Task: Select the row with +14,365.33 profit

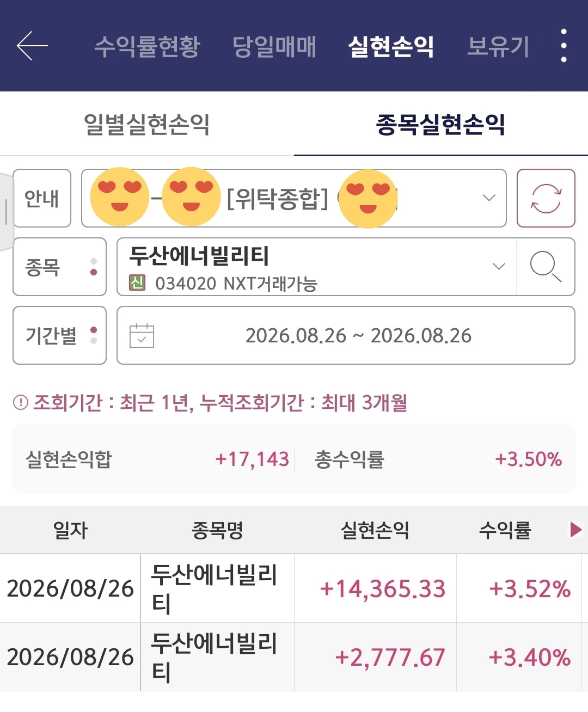Action: coord(294,588)
